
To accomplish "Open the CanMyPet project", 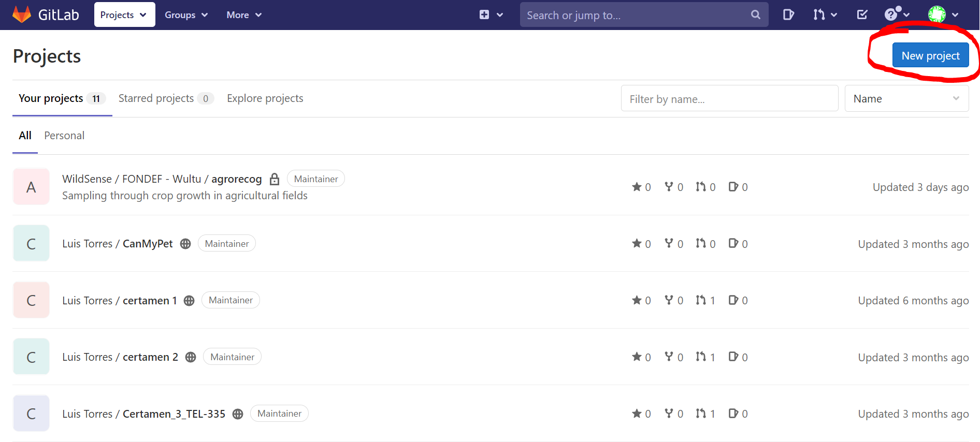I will 148,244.
